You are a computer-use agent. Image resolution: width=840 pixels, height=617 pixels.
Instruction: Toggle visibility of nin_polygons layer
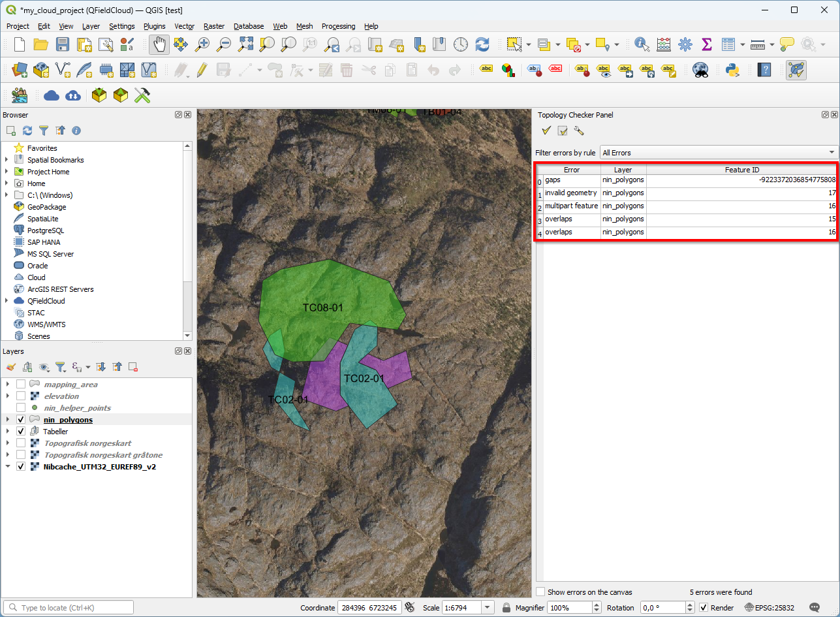[x=21, y=420]
